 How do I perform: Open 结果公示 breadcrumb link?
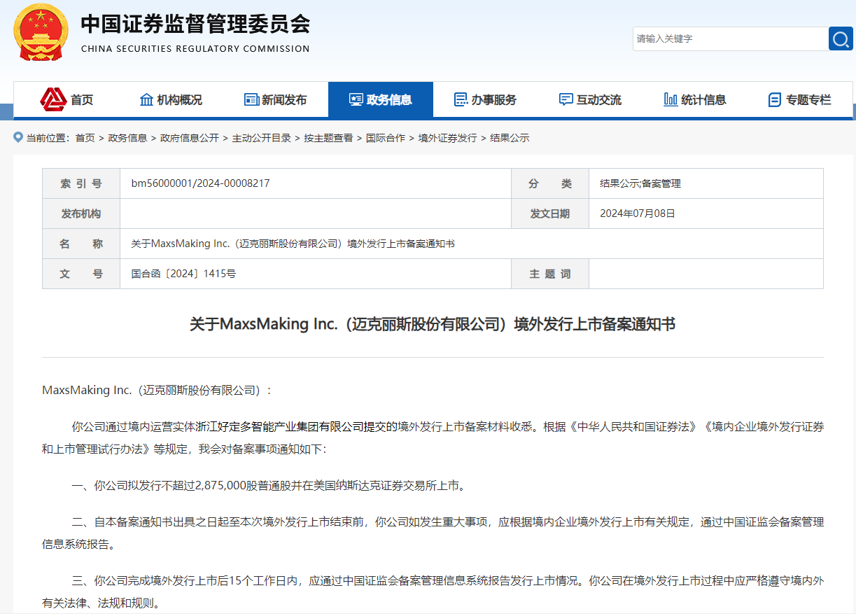coord(510,138)
